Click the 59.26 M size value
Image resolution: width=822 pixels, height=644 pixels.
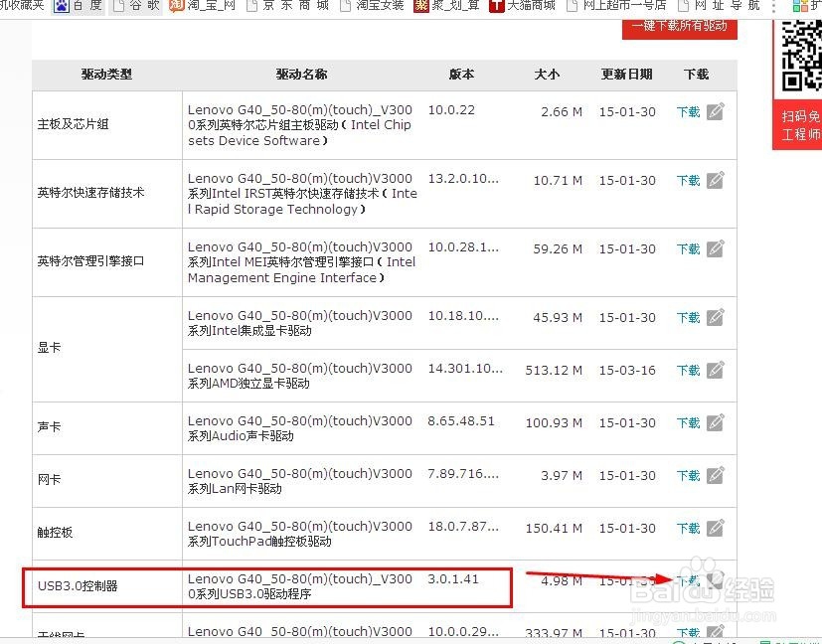coord(558,249)
